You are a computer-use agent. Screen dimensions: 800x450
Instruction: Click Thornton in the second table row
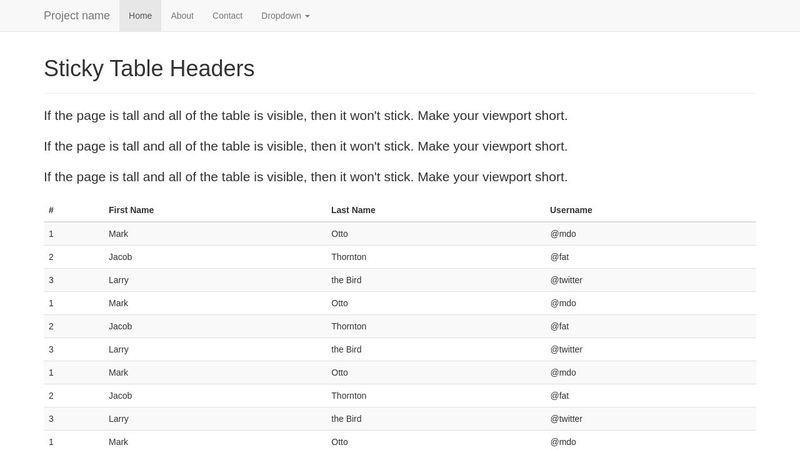(348, 257)
